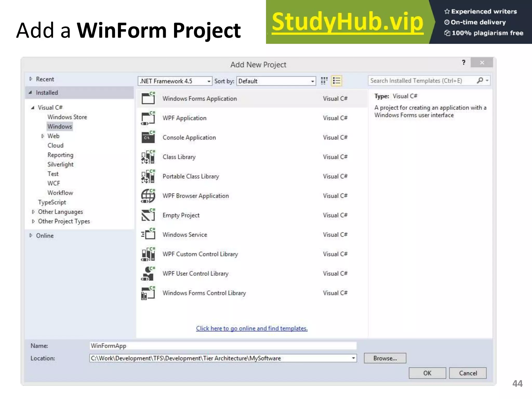Viewport: 532px width, 399px height.
Task: Select the Windows Forms Application template icon
Action: 148,98
